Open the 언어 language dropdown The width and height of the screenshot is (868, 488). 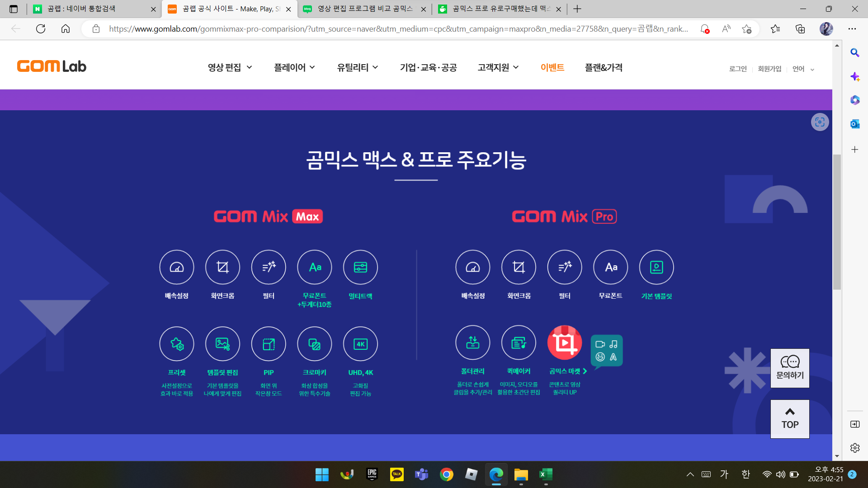(803, 69)
